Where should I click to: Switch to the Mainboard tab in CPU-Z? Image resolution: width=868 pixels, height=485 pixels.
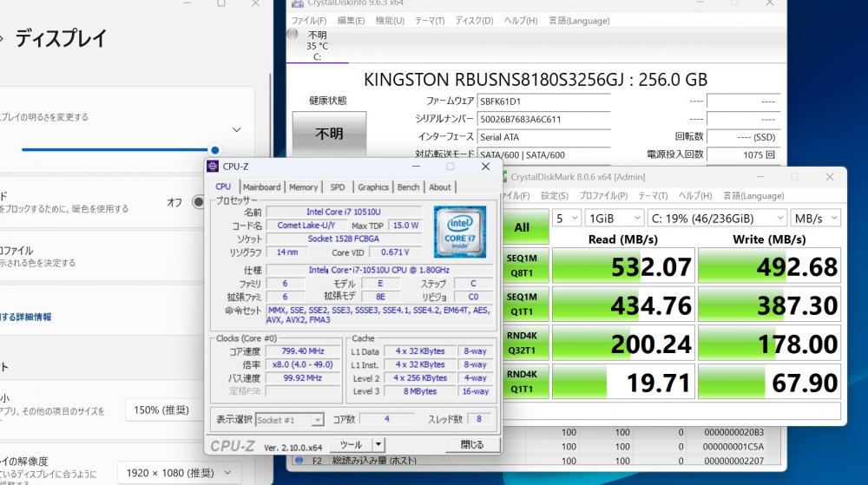pyautogui.click(x=262, y=187)
